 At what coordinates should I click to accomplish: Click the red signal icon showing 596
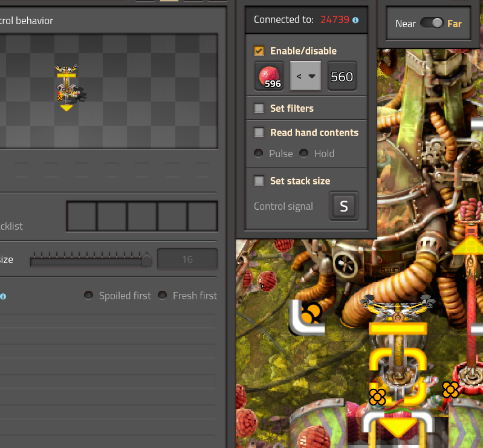tap(269, 77)
